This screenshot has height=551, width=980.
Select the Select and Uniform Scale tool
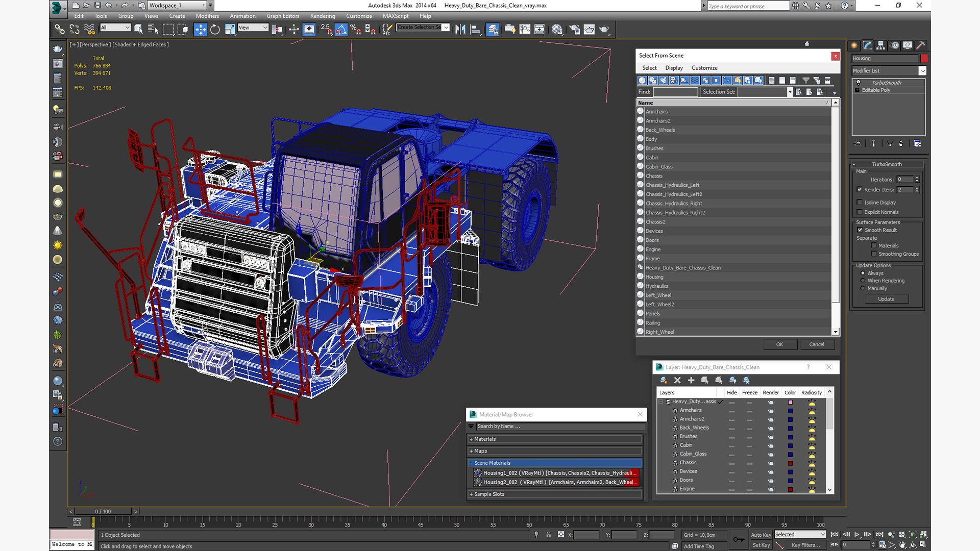click(x=230, y=30)
